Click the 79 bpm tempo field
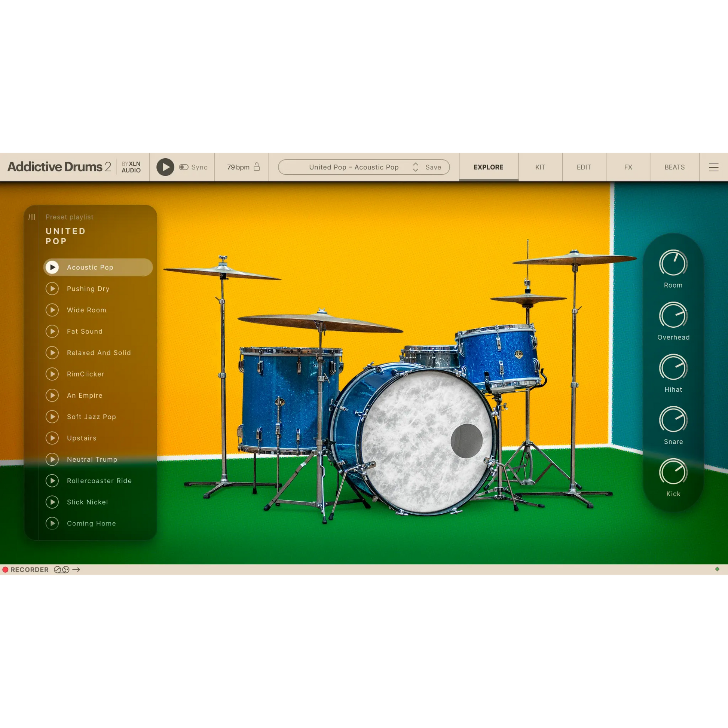This screenshot has height=728, width=728. (x=238, y=167)
